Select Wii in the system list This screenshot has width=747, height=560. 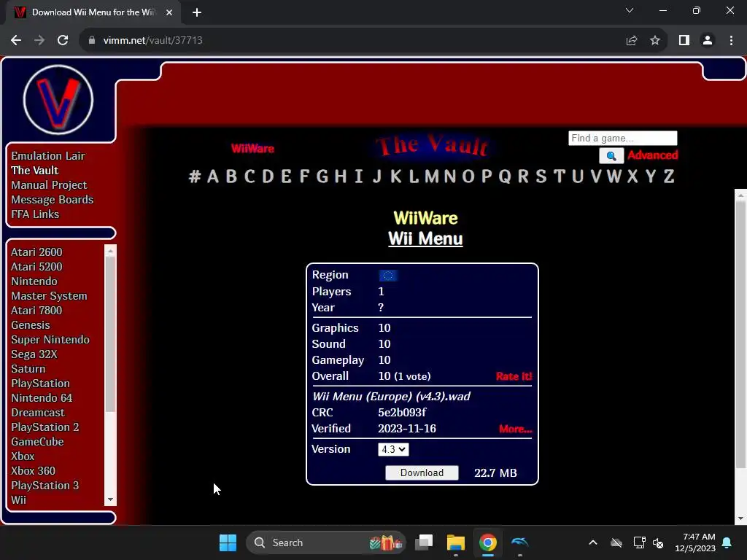pos(18,500)
